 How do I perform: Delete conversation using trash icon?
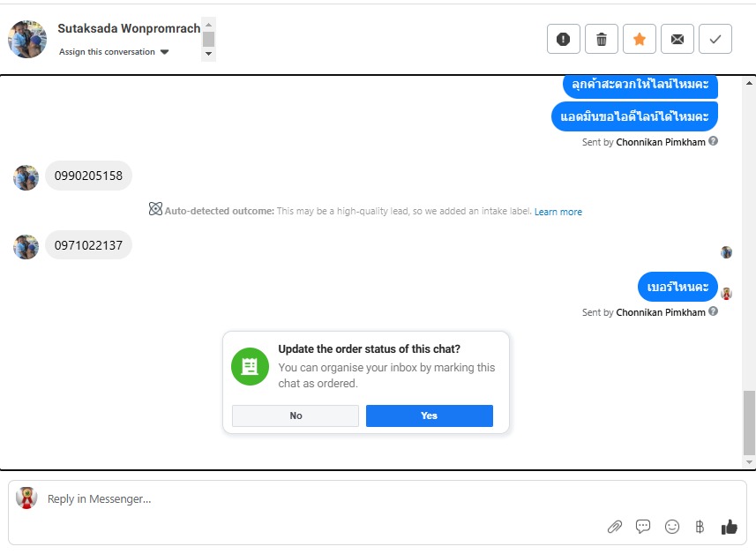coord(602,39)
